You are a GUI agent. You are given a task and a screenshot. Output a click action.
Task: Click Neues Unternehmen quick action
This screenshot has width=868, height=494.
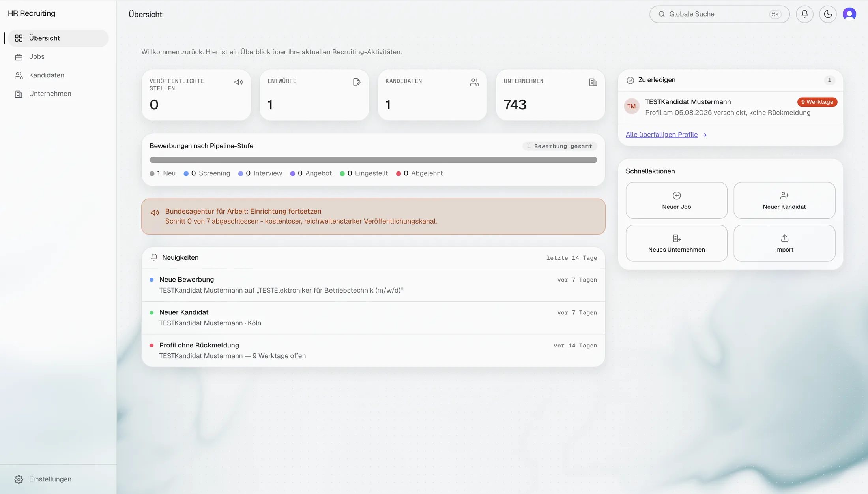coord(676,243)
